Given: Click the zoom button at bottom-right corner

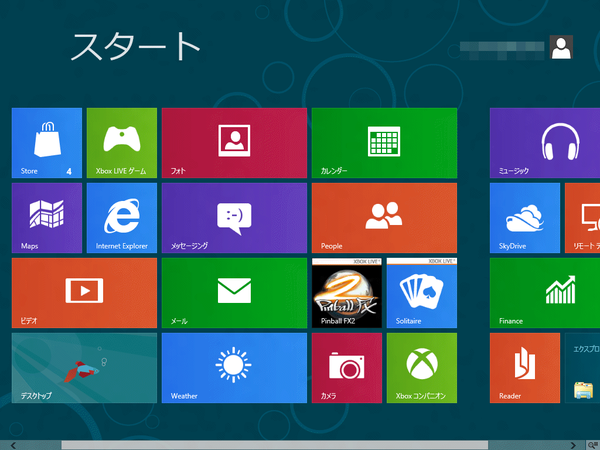Looking at the screenshot, I should coord(593,445).
